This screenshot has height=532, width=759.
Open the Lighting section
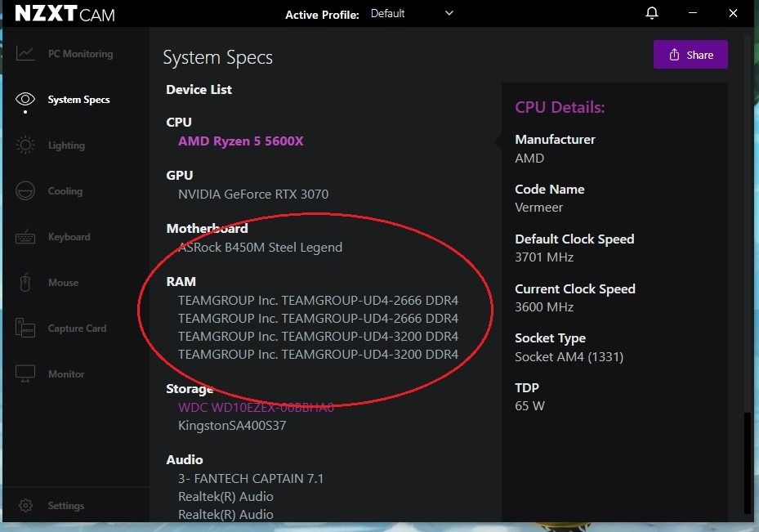point(65,145)
